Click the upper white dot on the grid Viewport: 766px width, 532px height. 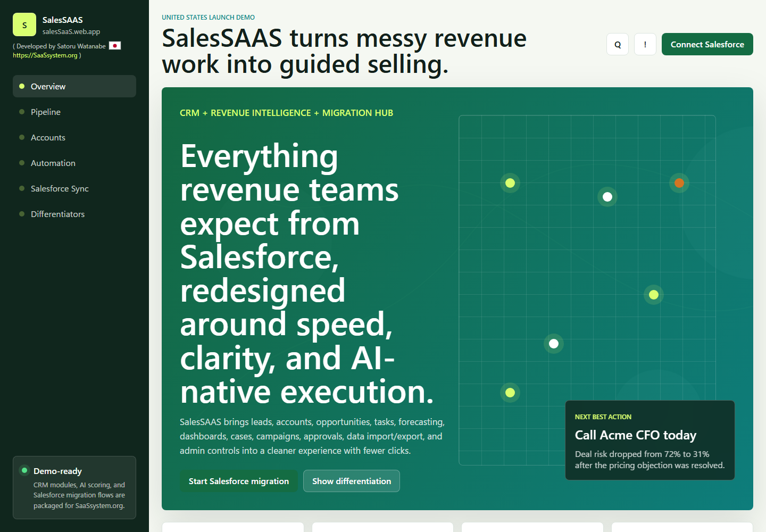607,197
